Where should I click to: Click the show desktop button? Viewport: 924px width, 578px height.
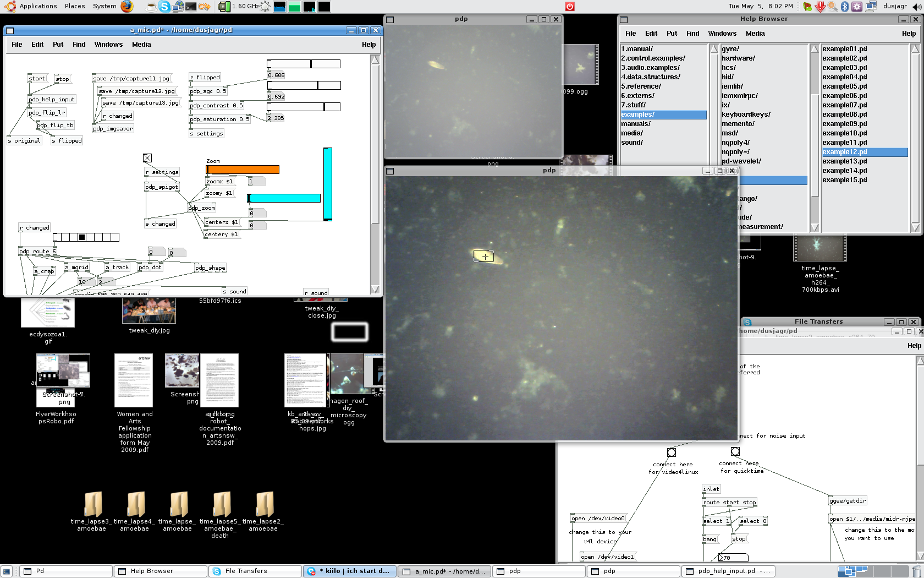pos(7,571)
